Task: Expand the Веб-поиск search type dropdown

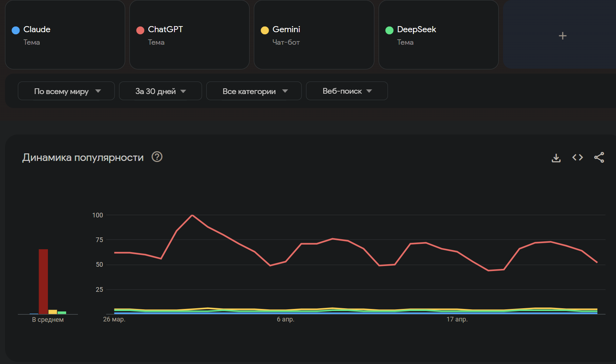Action: (x=347, y=91)
